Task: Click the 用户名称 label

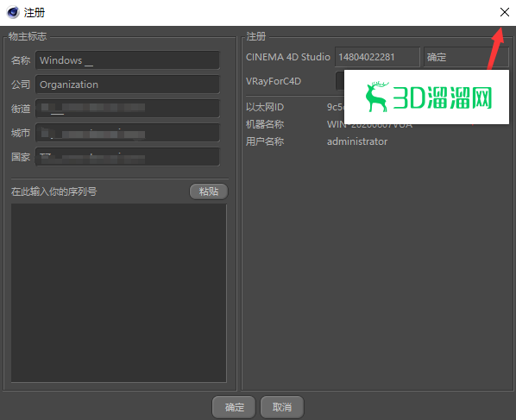Action: [x=265, y=141]
